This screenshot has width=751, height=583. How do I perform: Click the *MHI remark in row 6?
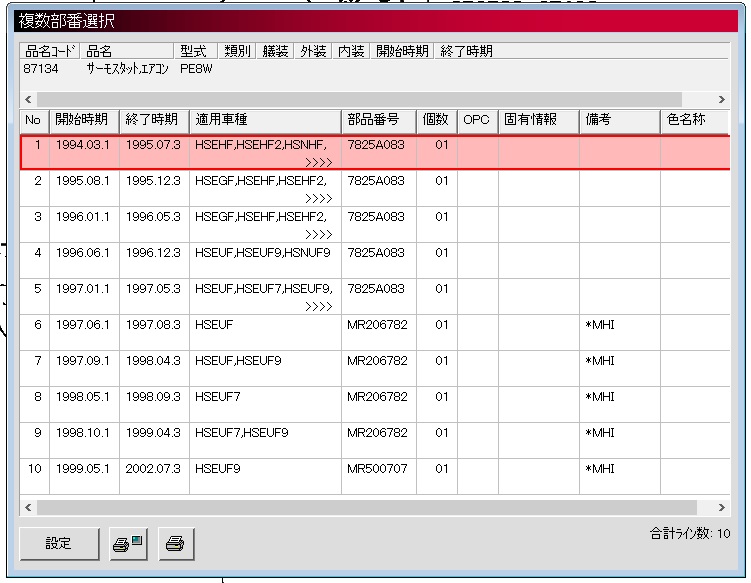point(600,325)
